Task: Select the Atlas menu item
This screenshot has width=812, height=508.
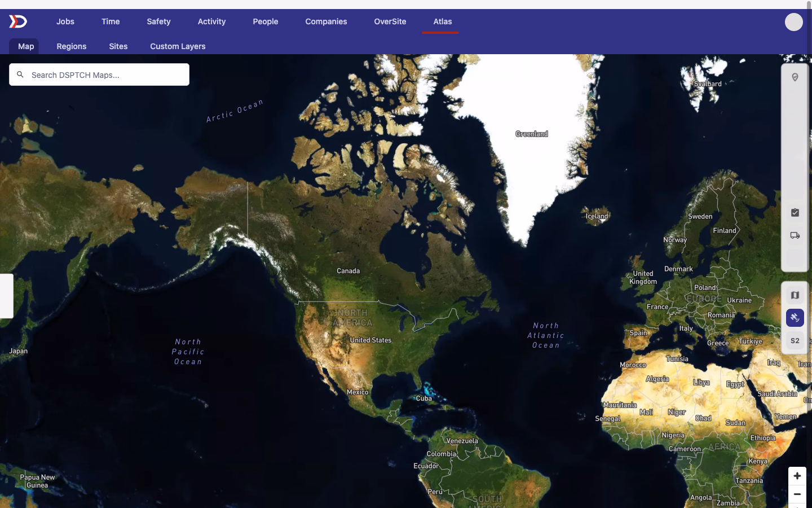Action: [443, 21]
